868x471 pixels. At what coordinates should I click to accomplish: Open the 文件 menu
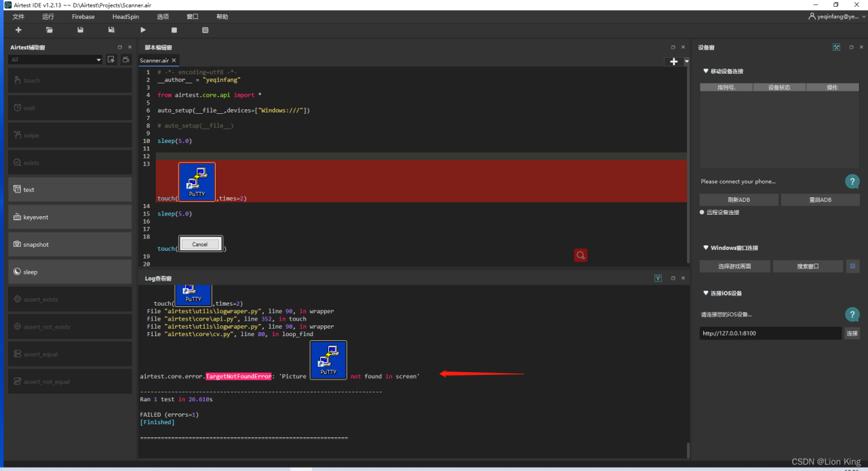pos(18,16)
